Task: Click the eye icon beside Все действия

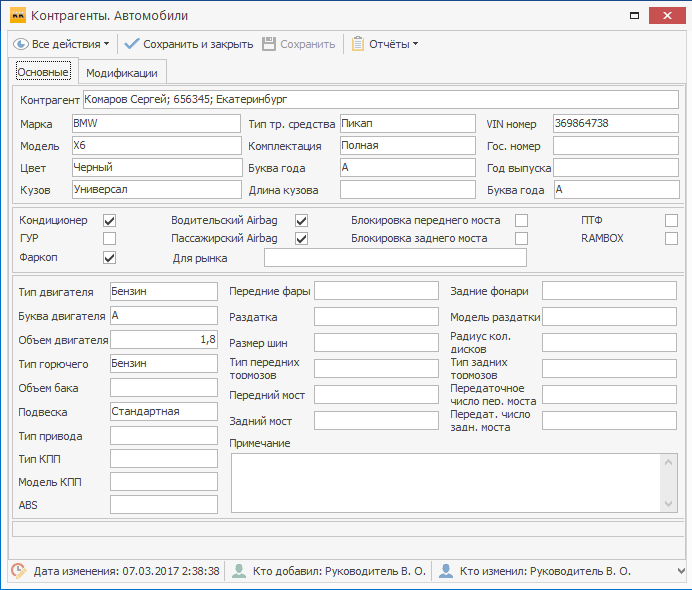Action: pyautogui.click(x=20, y=44)
